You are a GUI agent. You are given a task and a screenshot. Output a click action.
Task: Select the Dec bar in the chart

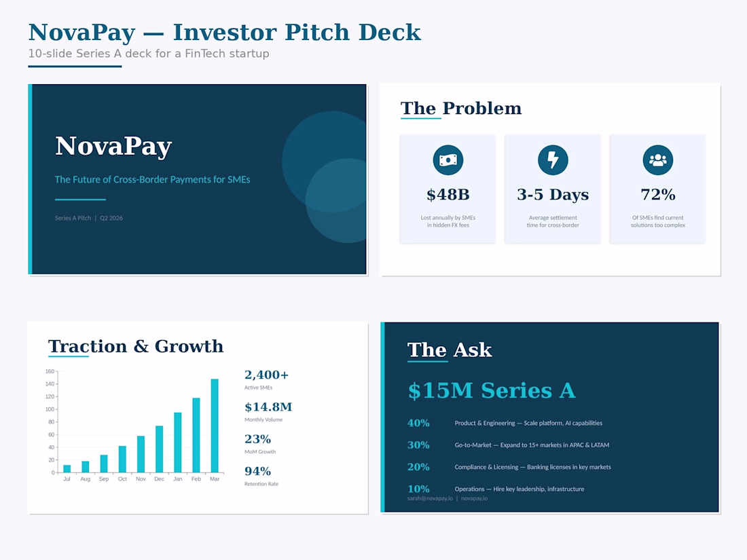160,449
